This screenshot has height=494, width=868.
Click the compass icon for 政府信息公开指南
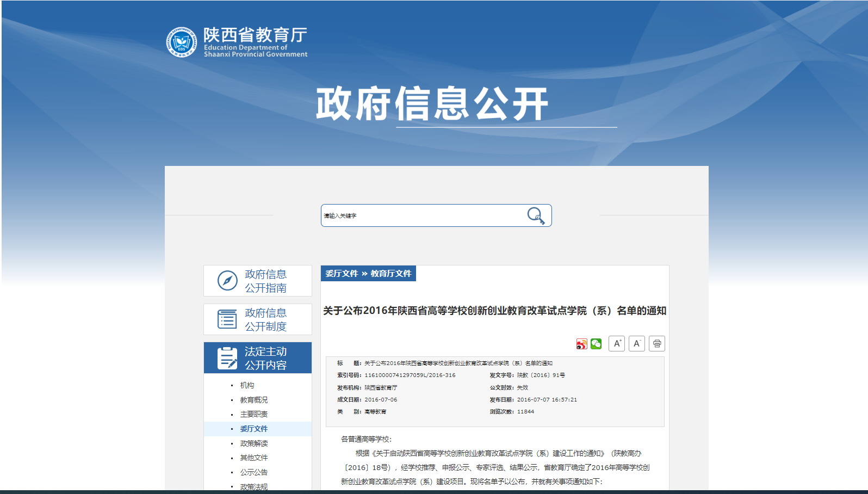pyautogui.click(x=227, y=281)
